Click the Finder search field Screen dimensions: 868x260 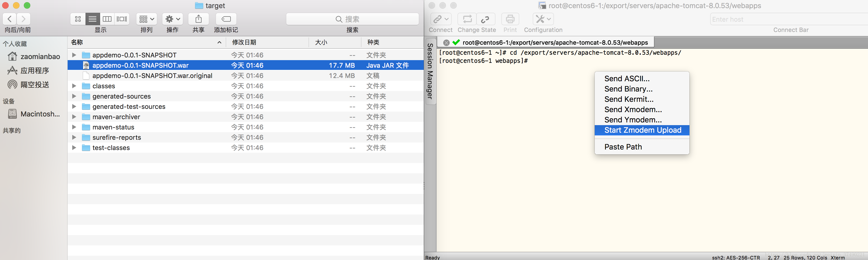pos(353,19)
